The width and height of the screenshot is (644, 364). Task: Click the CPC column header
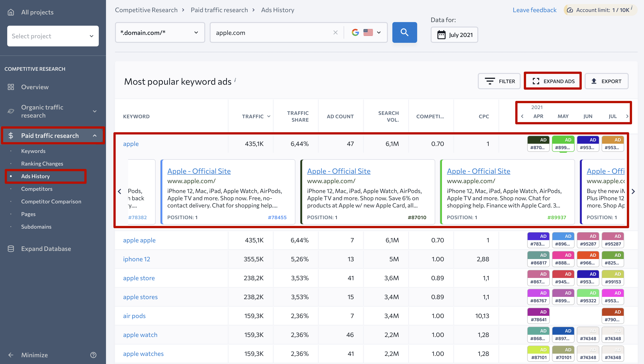tap(484, 116)
